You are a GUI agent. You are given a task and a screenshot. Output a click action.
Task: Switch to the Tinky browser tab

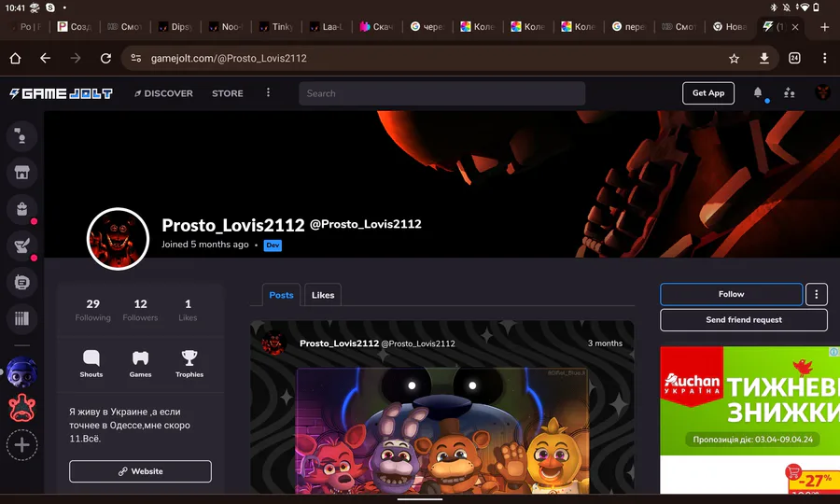(x=276, y=27)
